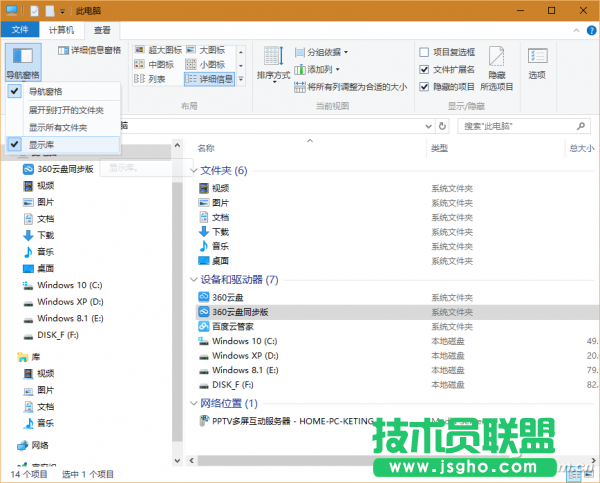Toggle 项目复选框 item check boxes
Viewport: 600px width, 483px height.
pos(424,52)
